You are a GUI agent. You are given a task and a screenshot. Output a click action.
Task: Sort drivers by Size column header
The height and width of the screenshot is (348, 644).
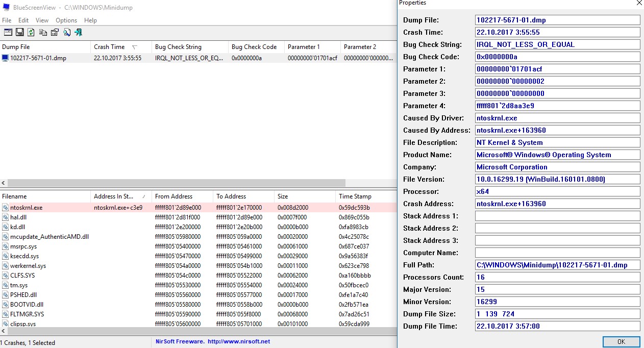(306, 196)
